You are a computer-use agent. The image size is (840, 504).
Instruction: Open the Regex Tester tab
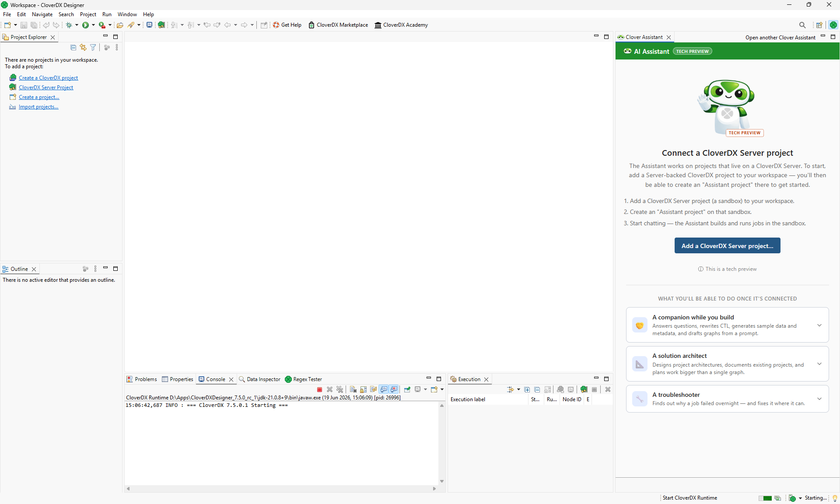pos(303,379)
